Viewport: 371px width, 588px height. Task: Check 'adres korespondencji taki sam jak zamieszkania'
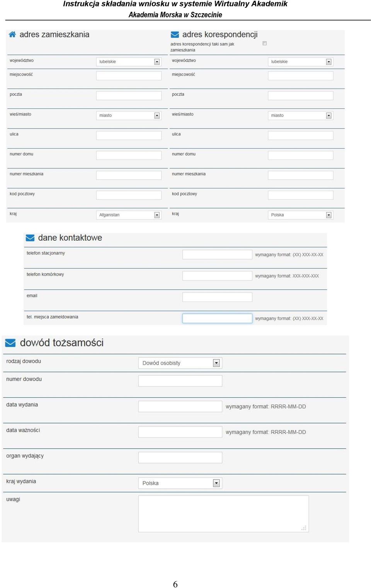(265, 43)
